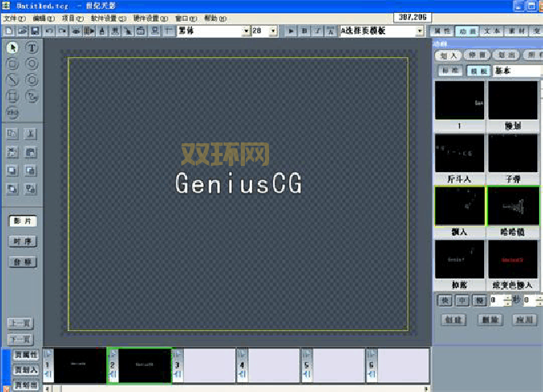Screen dimensions: 543x392
Task: Switch to the 素材 panel tab
Action: (516, 31)
